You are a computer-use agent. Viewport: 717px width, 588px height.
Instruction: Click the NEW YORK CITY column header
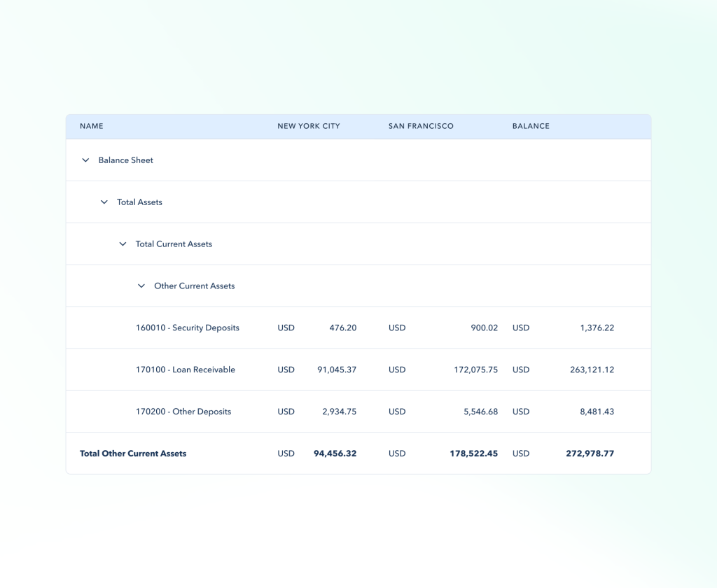click(309, 126)
